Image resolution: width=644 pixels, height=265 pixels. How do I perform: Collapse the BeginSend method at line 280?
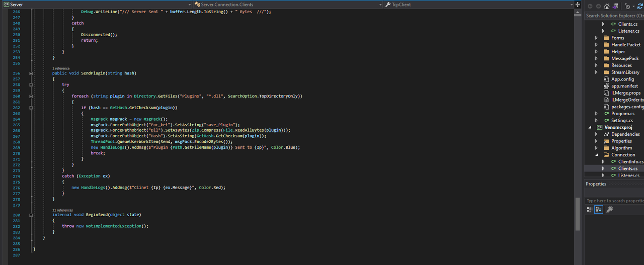(x=31, y=215)
